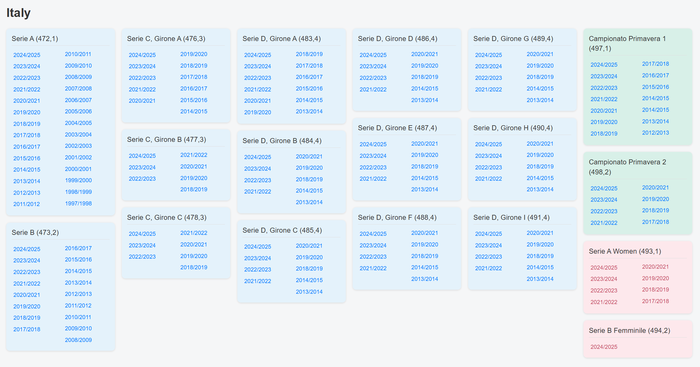This screenshot has width=700, height=367.
Task: Open Serie C Girone B 2018/2019 link
Action: 194,189
